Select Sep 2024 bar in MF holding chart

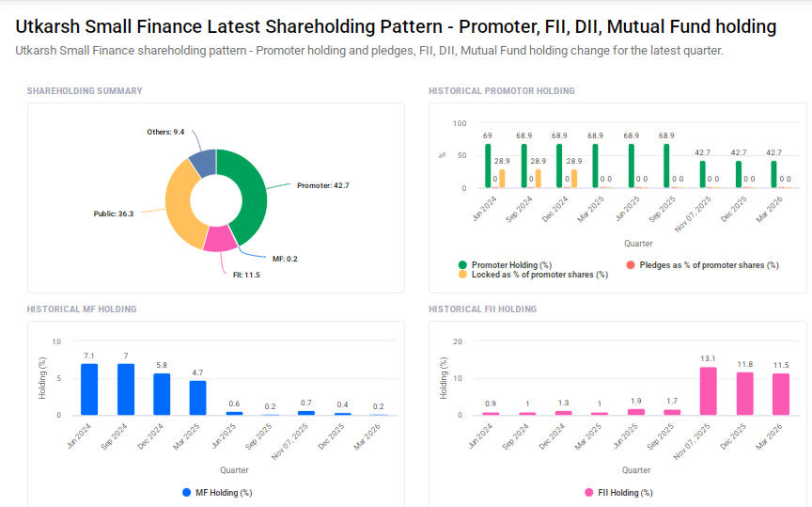click(x=126, y=389)
